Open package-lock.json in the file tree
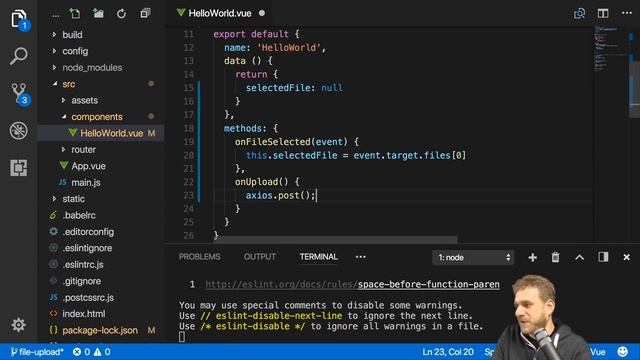The height and width of the screenshot is (360, 640). click(x=101, y=330)
